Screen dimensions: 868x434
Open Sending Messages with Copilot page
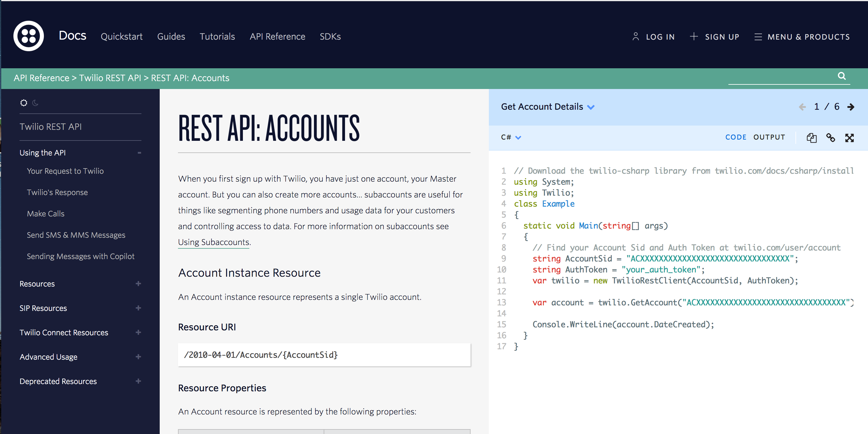click(80, 256)
